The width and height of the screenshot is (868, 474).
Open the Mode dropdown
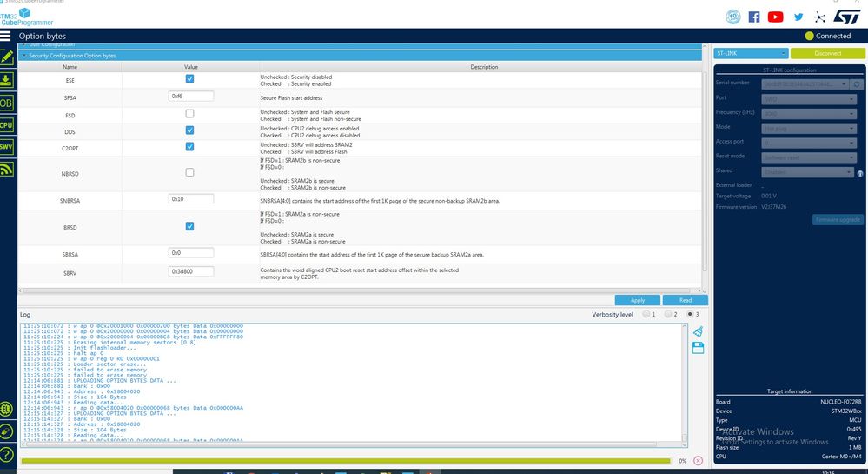pos(809,129)
